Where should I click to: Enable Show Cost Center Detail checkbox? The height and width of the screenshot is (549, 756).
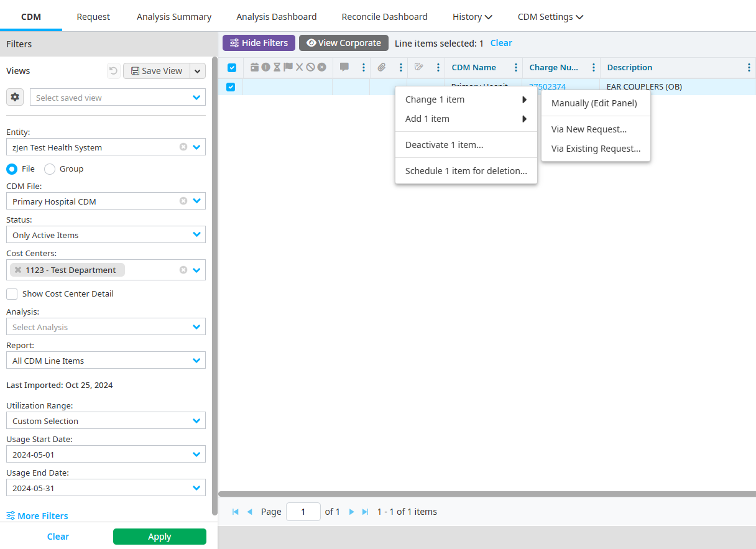pyautogui.click(x=12, y=293)
